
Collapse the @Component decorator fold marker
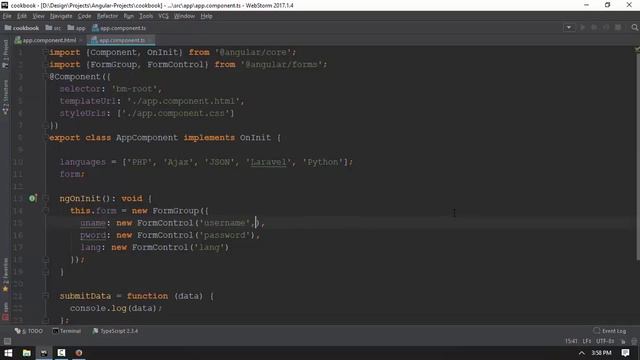click(46, 77)
